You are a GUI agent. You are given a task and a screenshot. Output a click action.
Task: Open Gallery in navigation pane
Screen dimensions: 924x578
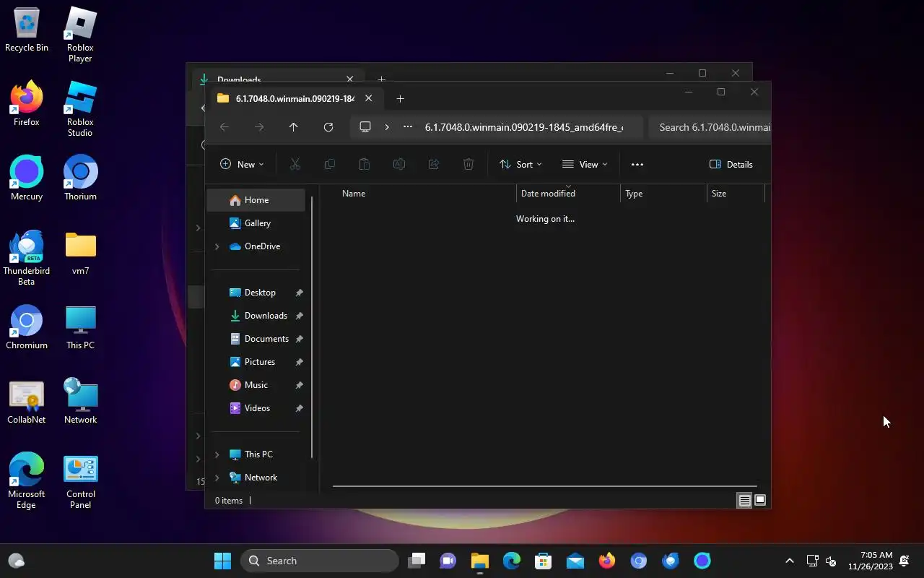(x=257, y=223)
